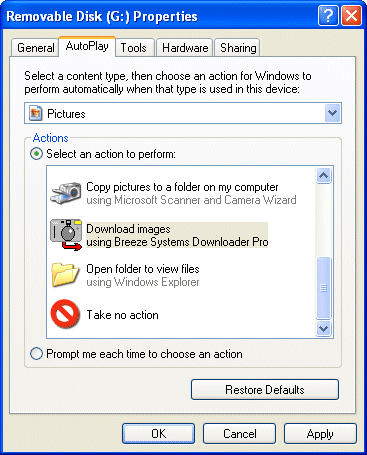Click the scanner and camera wizard icon
This screenshot has width=367, height=455.
tap(66, 193)
